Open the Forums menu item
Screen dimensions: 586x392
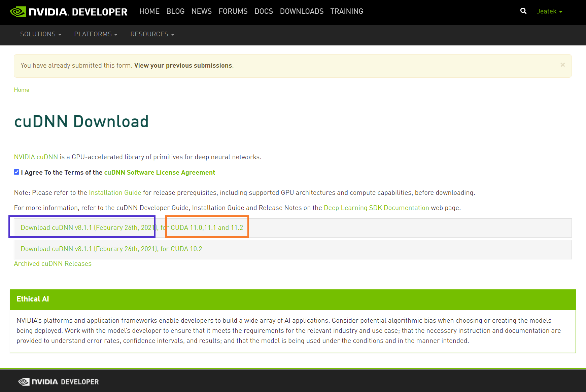pyautogui.click(x=233, y=11)
